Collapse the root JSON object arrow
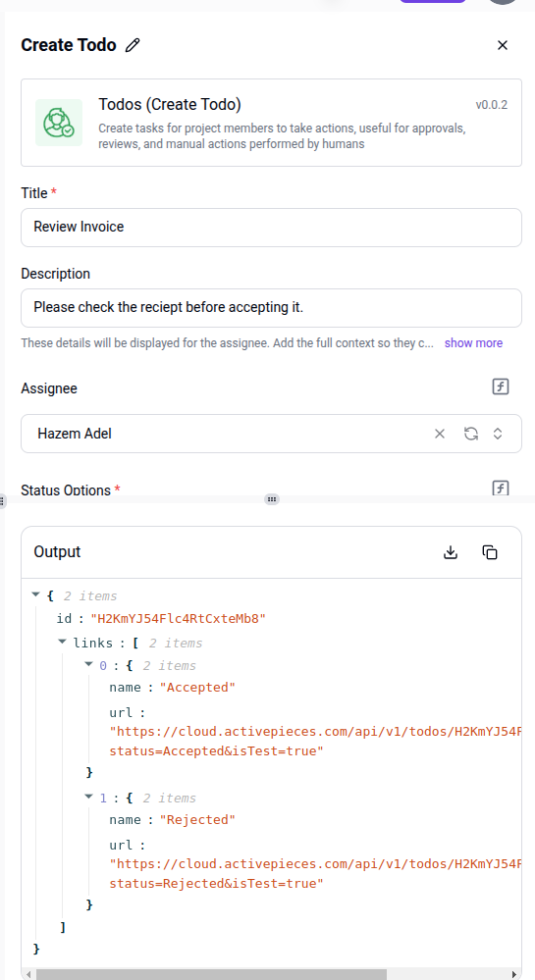The image size is (535, 980). tap(36, 595)
